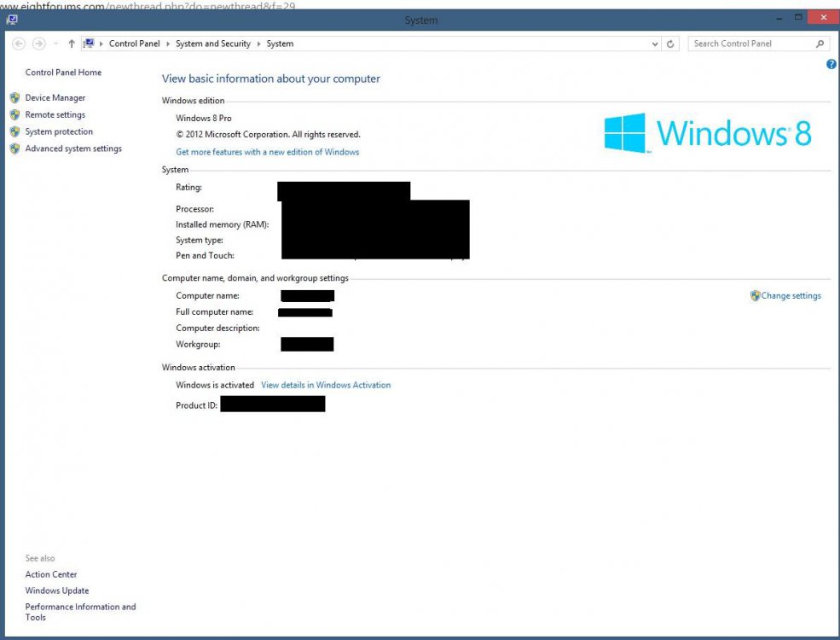
Task: Click the shield icon beside Device Manager
Action: [14, 98]
